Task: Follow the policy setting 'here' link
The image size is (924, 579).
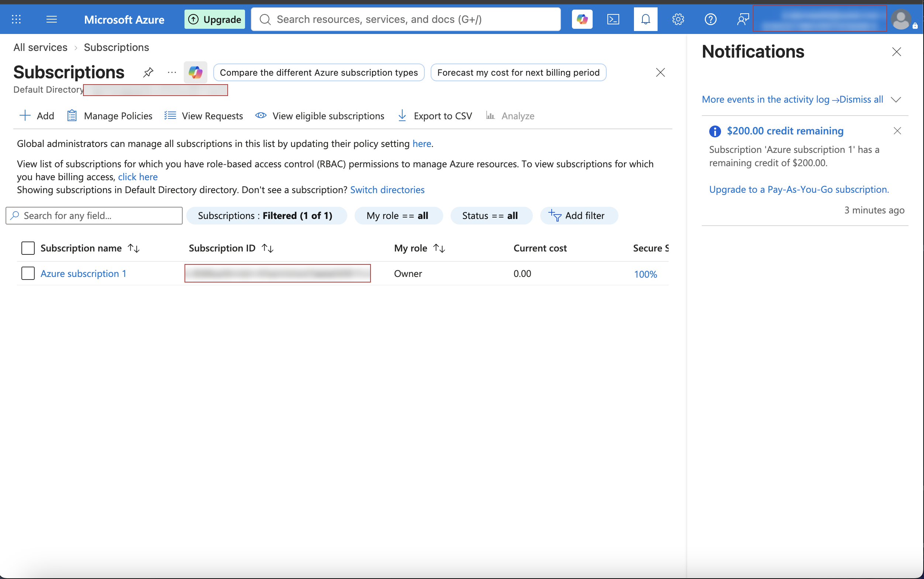Action: (422, 144)
